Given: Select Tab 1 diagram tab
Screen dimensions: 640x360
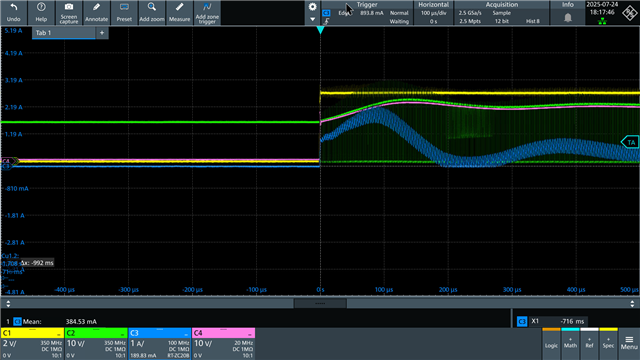Looking at the screenshot, I should pos(64,33).
